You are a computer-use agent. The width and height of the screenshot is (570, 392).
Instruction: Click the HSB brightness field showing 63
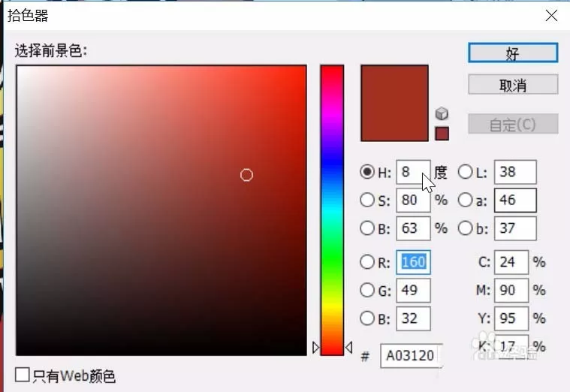[x=413, y=228]
